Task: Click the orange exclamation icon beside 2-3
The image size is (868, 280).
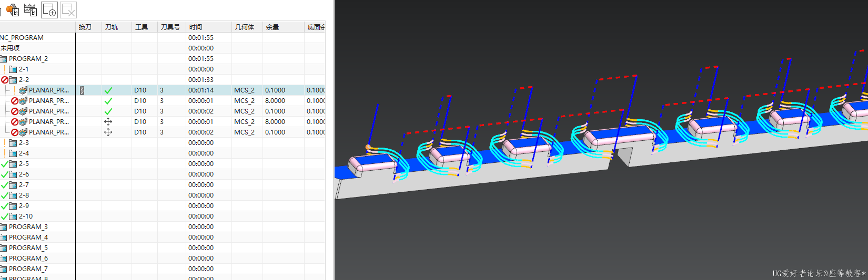Action: pyautogui.click(x=5, y=143)
